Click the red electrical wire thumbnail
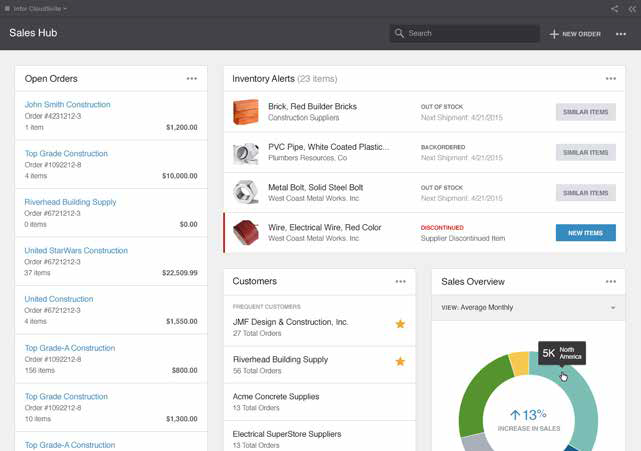 pos(246,232)
